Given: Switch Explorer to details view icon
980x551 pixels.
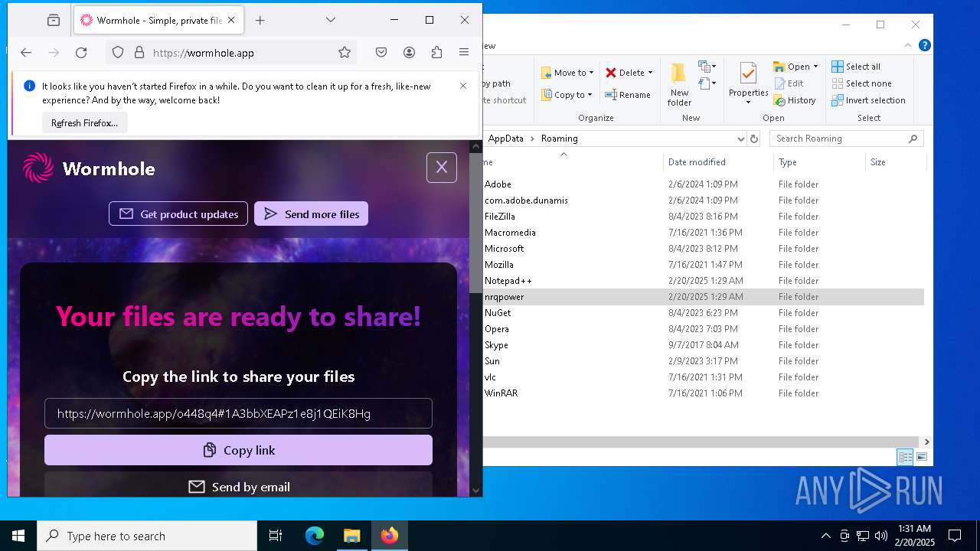Looking at the screenshot, I should pos(905,457).
